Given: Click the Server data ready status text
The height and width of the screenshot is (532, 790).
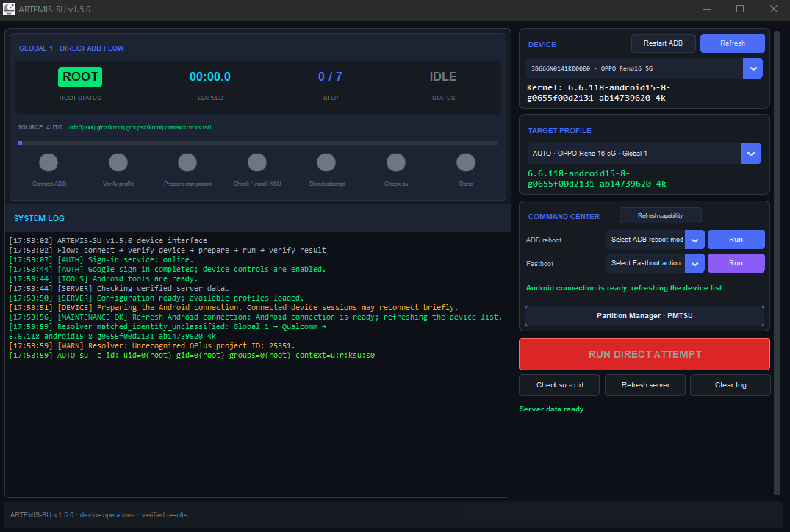Looking at the screenshot, I should tap(552, 409).
